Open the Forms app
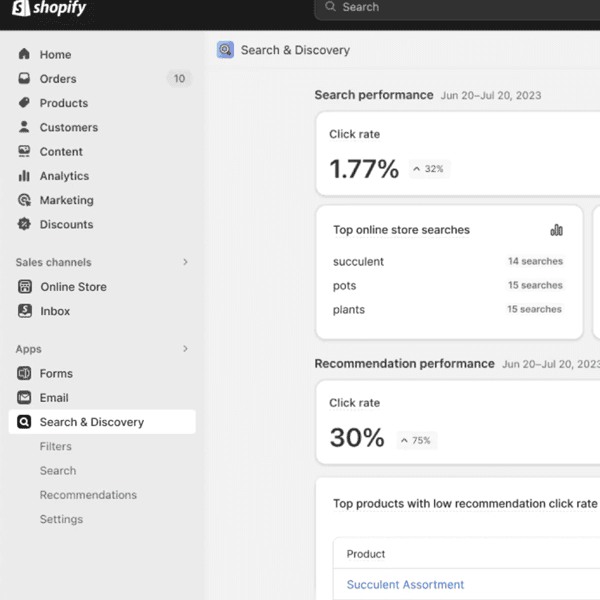Viewport: 600px width, 600px height. (x=56, y=373)
